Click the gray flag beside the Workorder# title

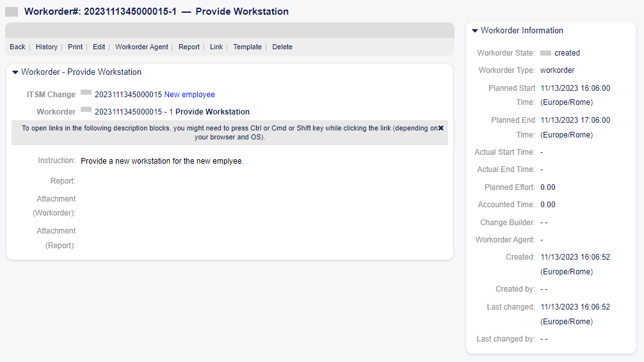coord(12,12)
